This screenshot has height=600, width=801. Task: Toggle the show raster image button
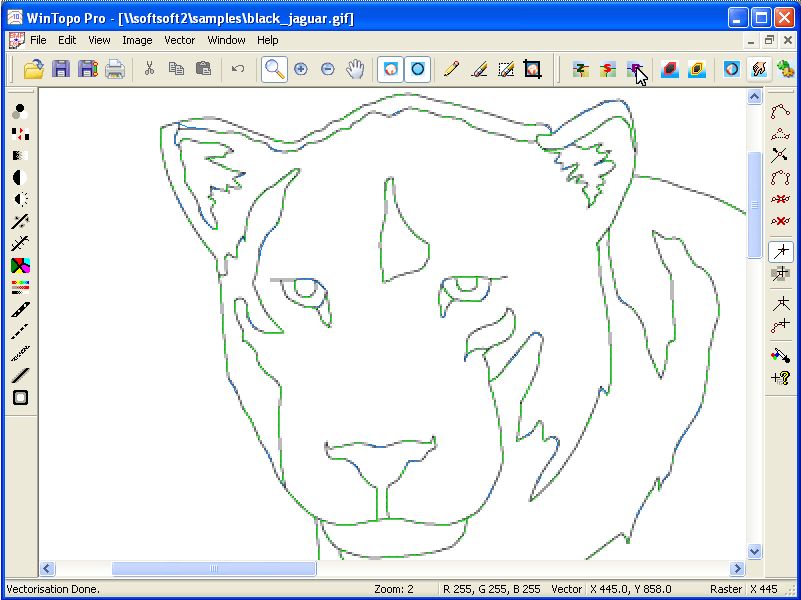pyautogui.click(x=391, y=69)
